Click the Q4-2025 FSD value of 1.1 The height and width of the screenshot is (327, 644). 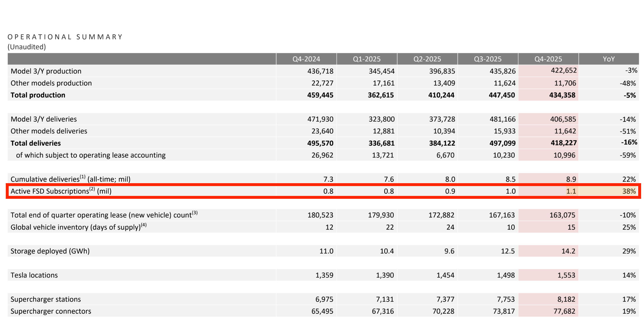(571, 191)
